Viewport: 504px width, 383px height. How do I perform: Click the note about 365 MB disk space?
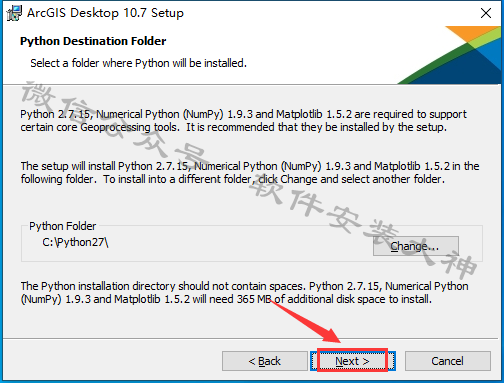coord(244,293)
